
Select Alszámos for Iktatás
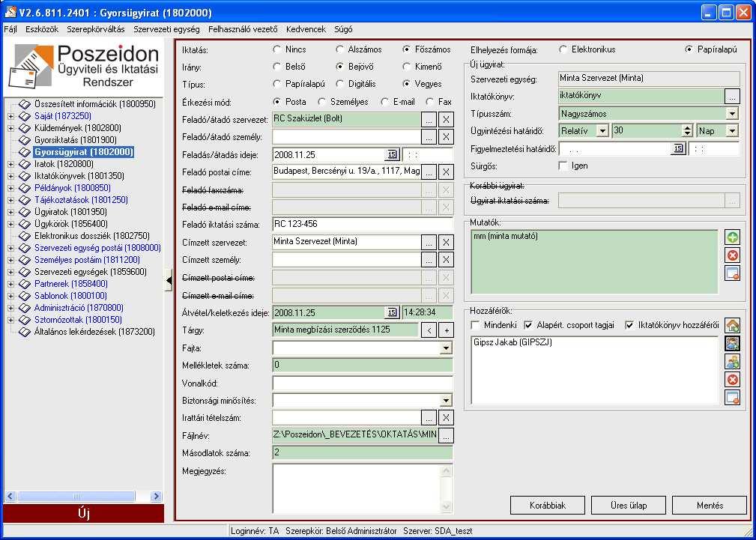click(x=340, y=49)
